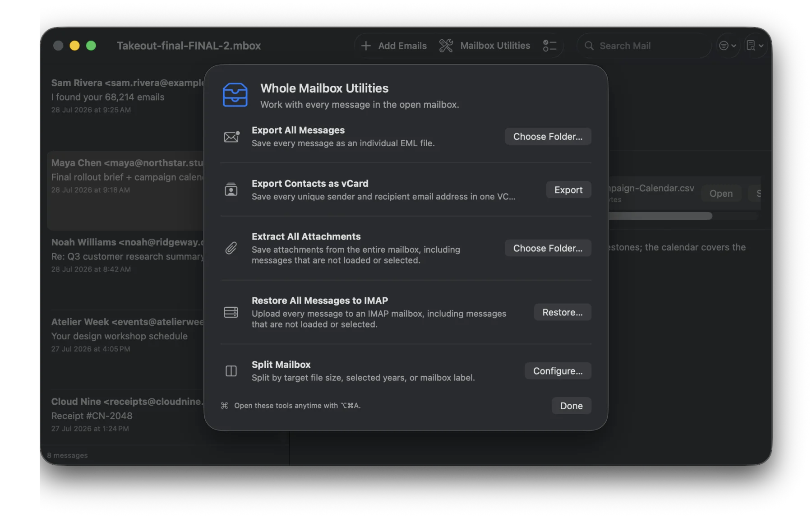
Task: Click "Final rollout brief + campaign" subject
Action: [x=128, y=177]
